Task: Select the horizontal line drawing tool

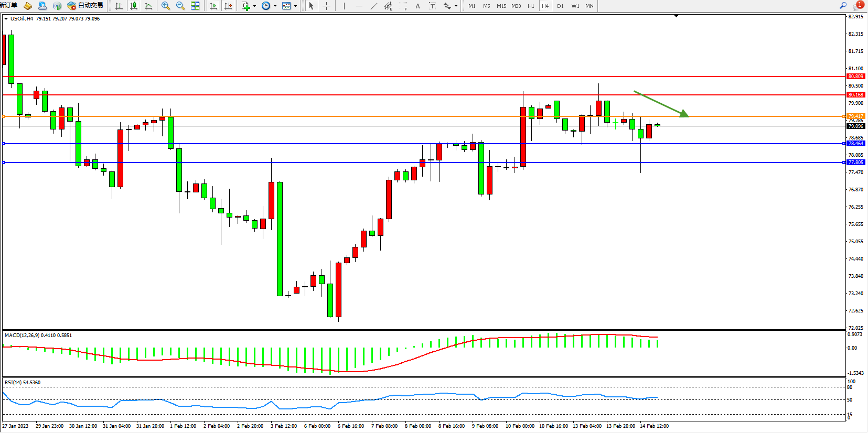Action: coord(359,6)
